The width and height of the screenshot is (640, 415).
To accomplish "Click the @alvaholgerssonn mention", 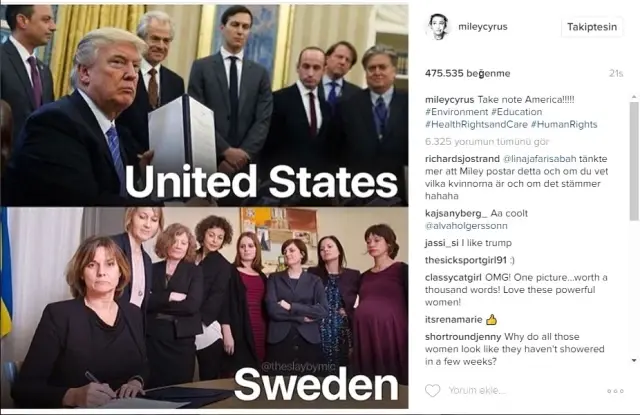I will 466,226.
